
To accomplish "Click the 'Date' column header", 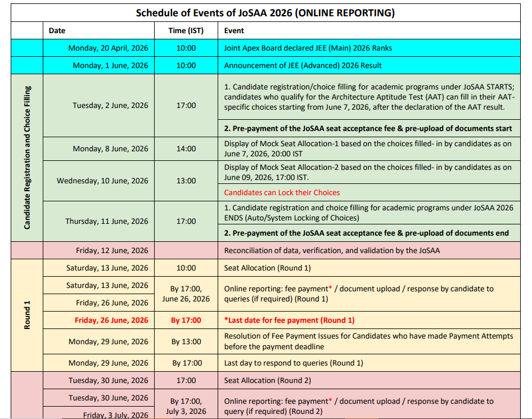I will (x=57, y=30).
